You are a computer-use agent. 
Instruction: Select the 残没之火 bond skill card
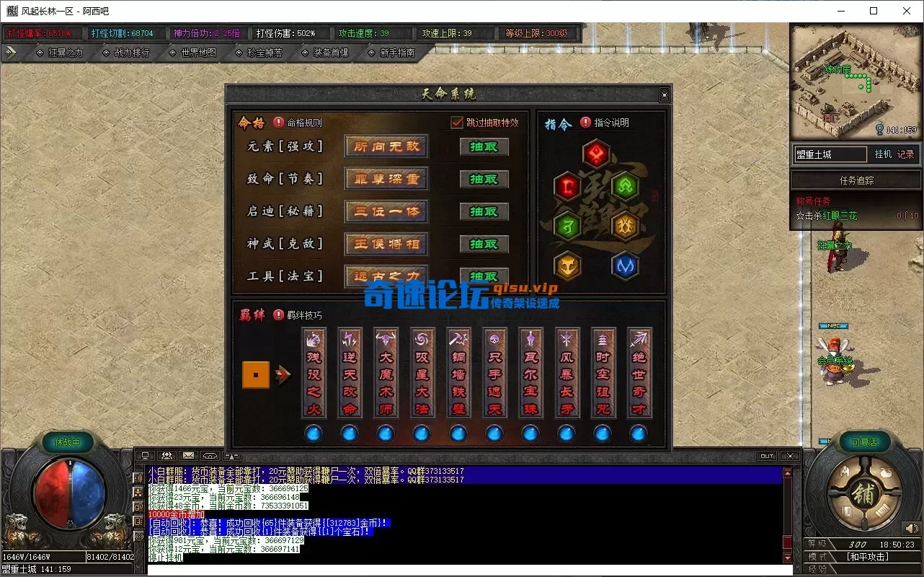[x=313, y=372]
